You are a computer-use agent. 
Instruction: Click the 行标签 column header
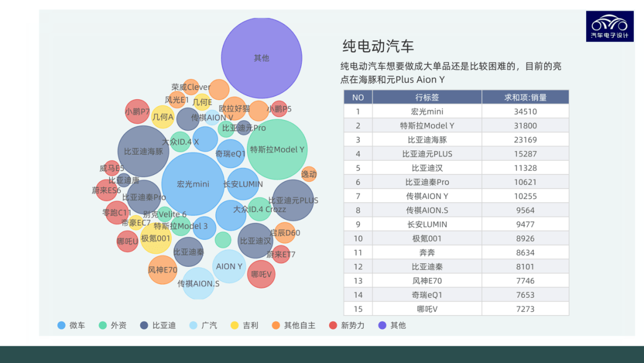[x=427, y=97]
